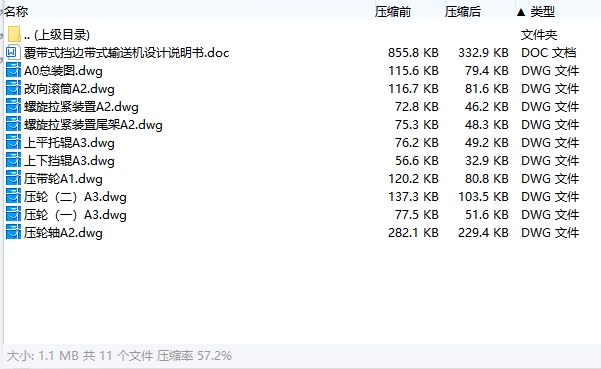Click the Word icon beside 覆带式挡边带式输送机设计说明书.doc
The height and width of the screenshot is (369, 601).
pyautogui.click(x=12, y=52)
